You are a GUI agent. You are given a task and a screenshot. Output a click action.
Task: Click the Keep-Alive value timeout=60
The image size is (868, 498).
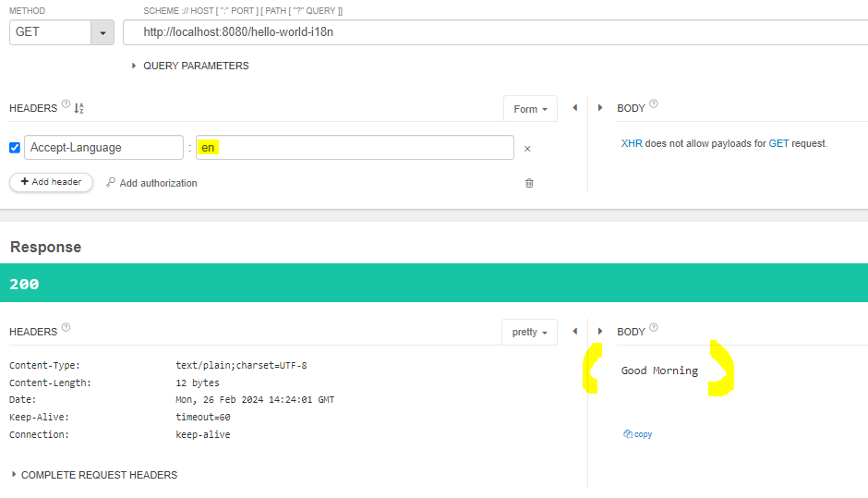tap(203, 417)
